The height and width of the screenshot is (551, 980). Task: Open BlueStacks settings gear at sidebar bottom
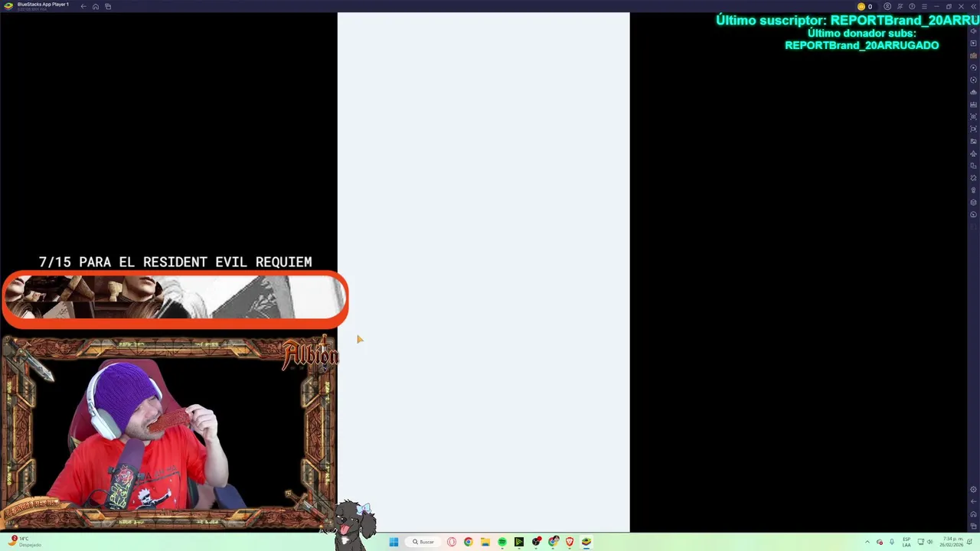973,490
